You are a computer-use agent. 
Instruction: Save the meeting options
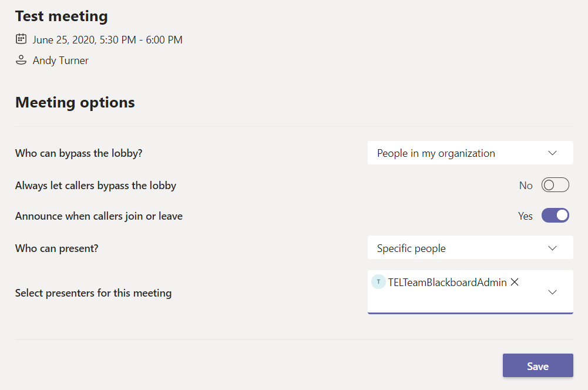click(537, 366)
